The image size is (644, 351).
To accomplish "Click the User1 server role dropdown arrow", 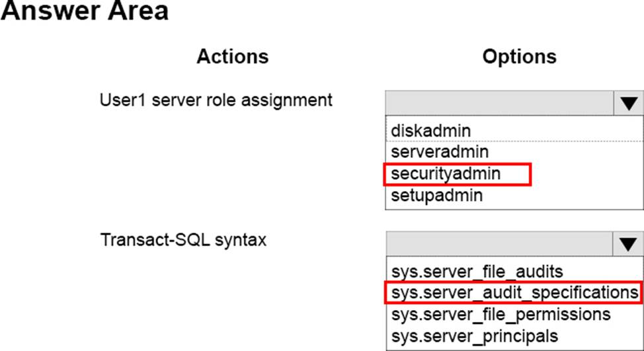I will [628, 104].
